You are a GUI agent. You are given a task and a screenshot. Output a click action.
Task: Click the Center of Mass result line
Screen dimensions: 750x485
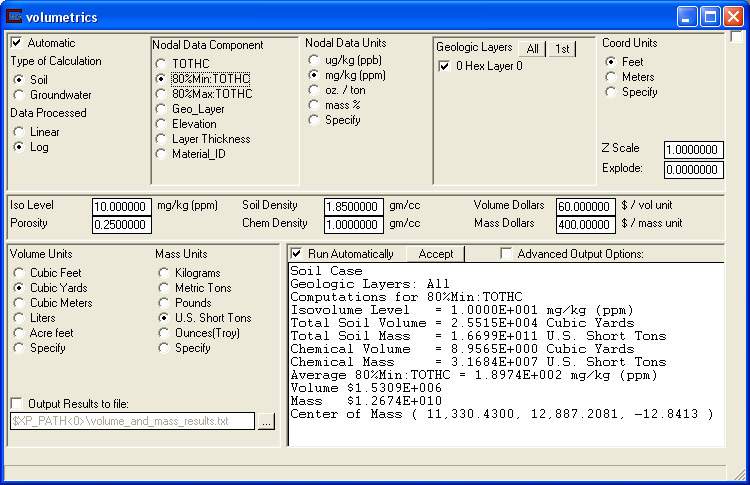(501, 414)
